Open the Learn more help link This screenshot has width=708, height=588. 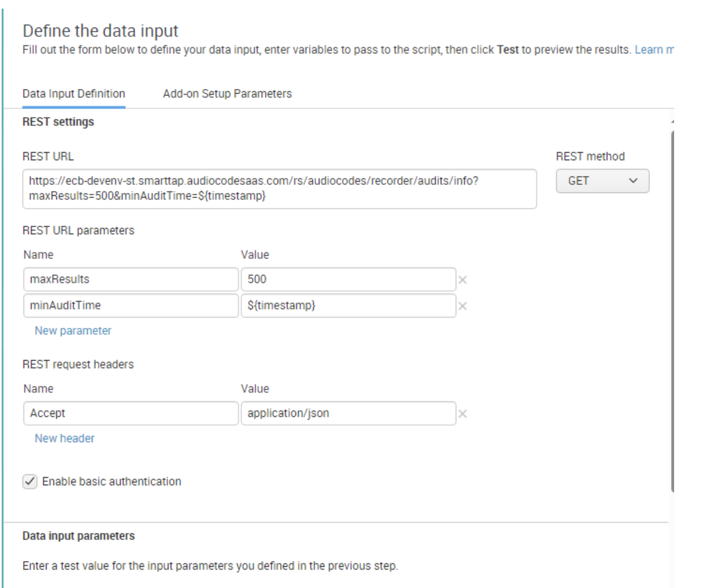click(x=655, y=49)
